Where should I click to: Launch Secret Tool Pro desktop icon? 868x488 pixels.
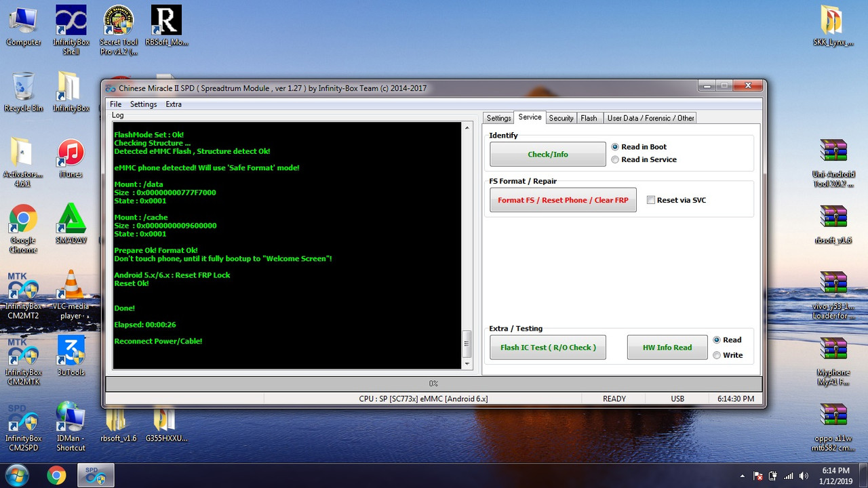pos(119,30)
